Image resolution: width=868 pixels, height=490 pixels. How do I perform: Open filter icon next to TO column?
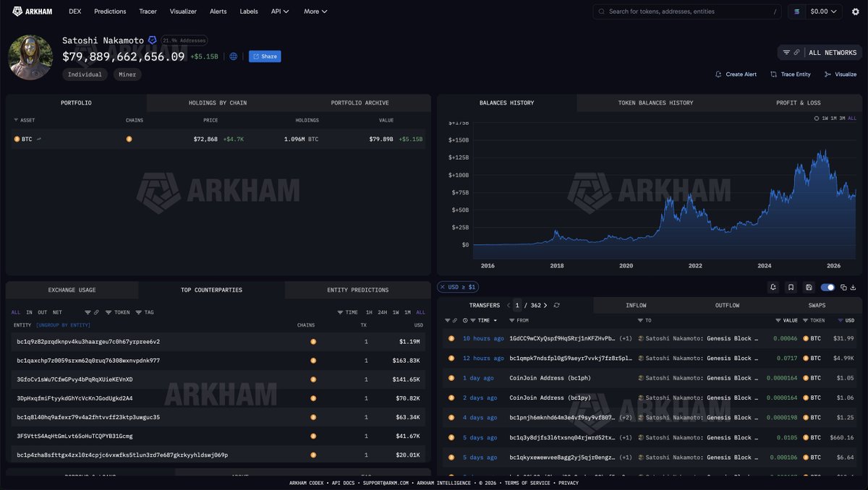click(x=640, y=320)
